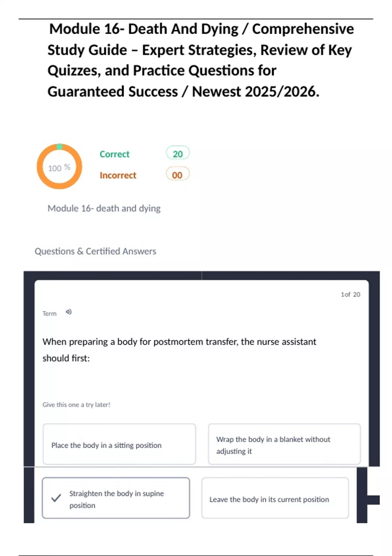This screenshot has height=556, width=392.
Task: Click the green marker atop the progress ring
Action: (x=59, y=147)
